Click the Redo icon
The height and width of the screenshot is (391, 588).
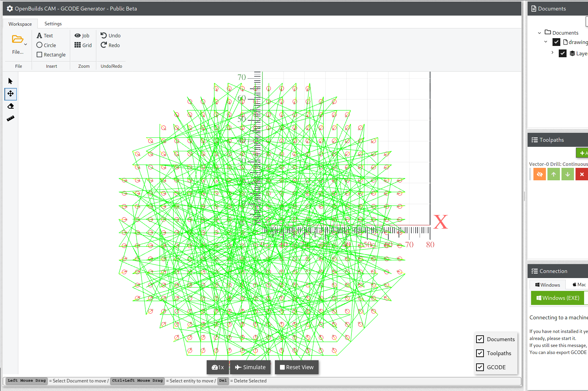click(x=104, y=45)
